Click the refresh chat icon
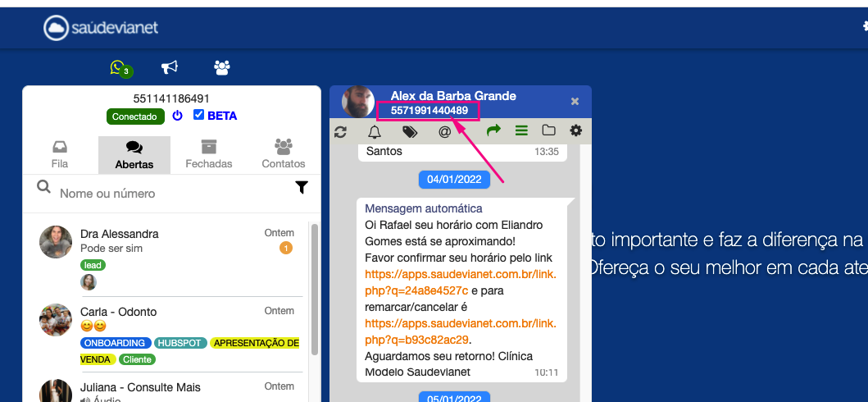 click(340, 131)
